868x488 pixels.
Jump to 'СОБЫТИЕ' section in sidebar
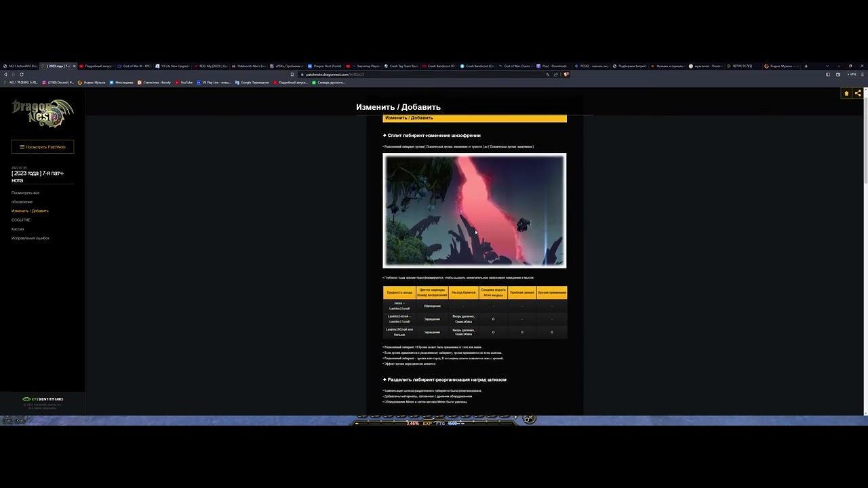(x=21, y=220)
